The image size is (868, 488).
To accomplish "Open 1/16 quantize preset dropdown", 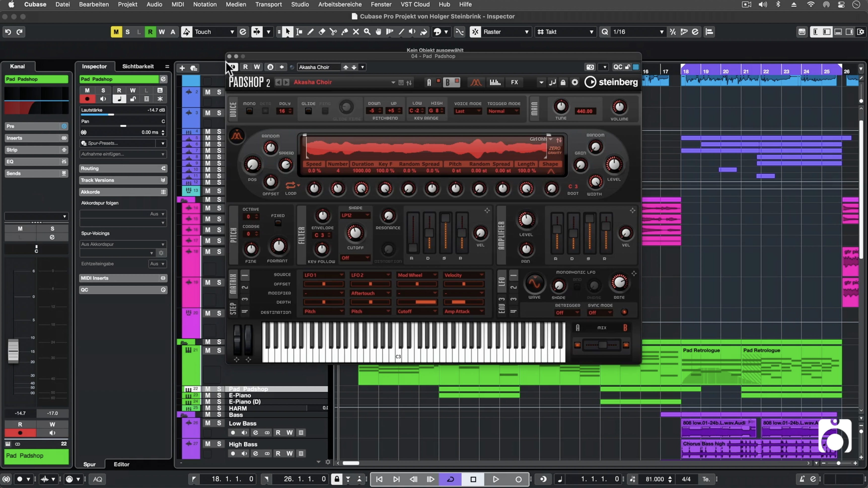I will click(638, 32).
